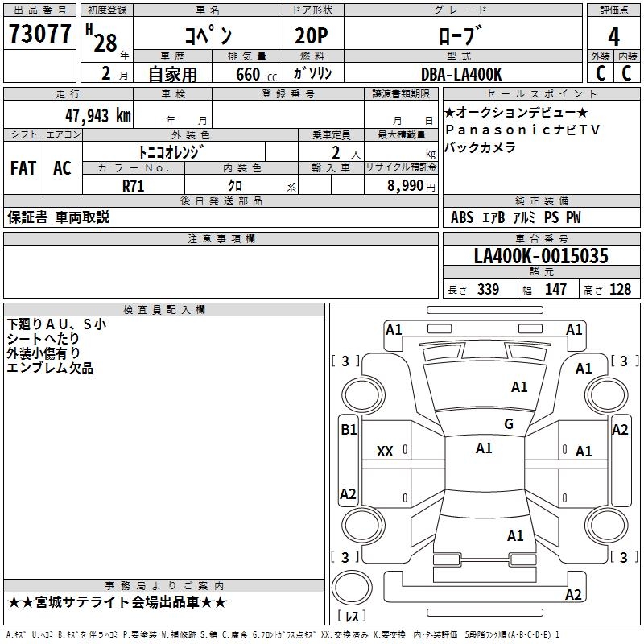
Task: Click the レス marker below the car diagram
Action: tap(351, 617)
